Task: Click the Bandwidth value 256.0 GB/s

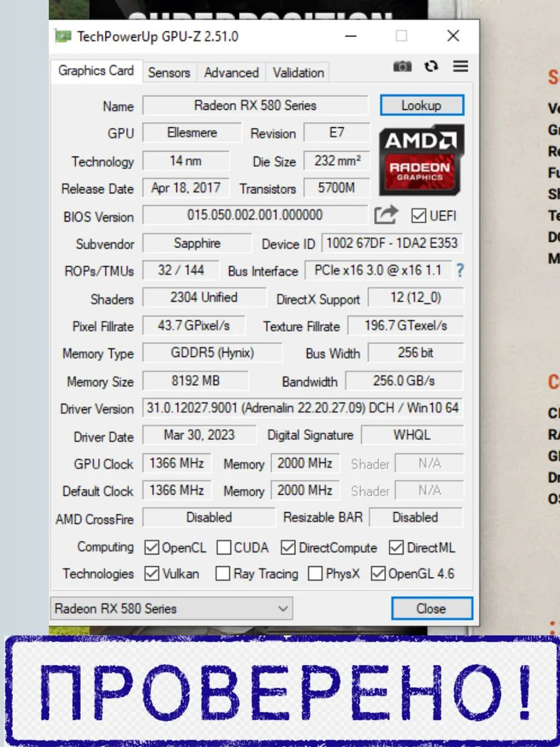Action: pyautogui.click(x=404, y=381)
